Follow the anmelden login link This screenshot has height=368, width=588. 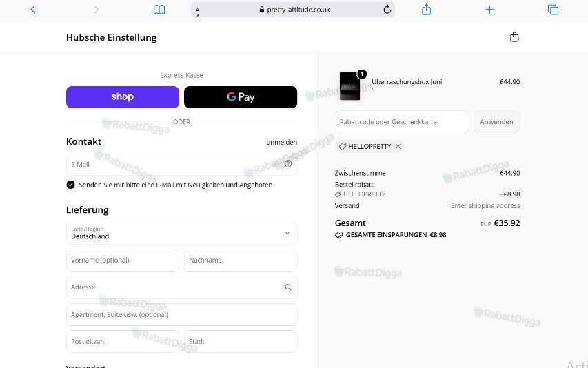pyautogui.click(x=282, y=142)
